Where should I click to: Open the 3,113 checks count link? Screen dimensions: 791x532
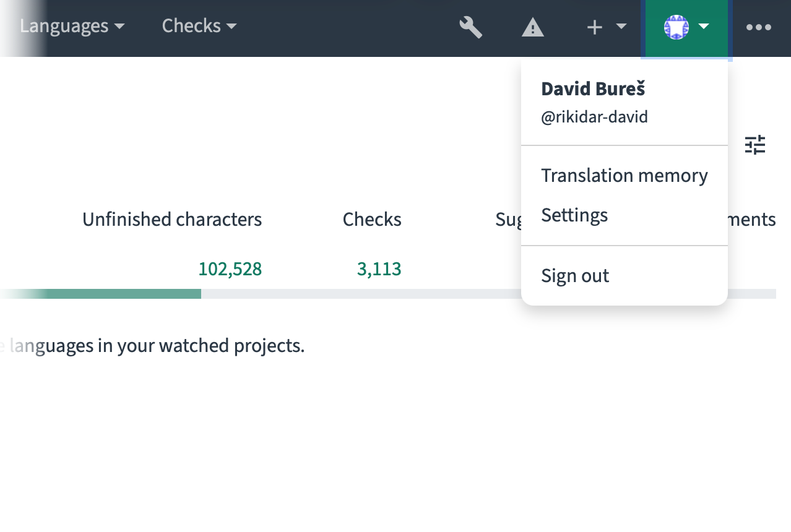click(379, 269)
